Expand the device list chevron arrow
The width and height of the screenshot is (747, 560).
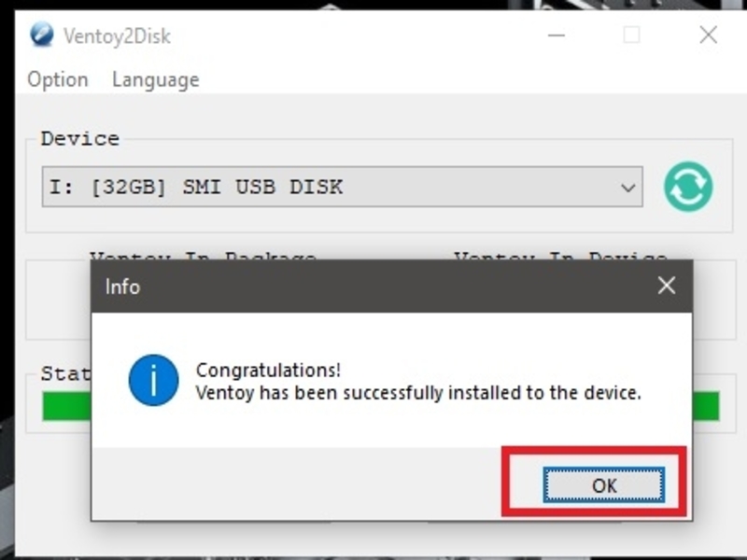[x=628, y=188]
